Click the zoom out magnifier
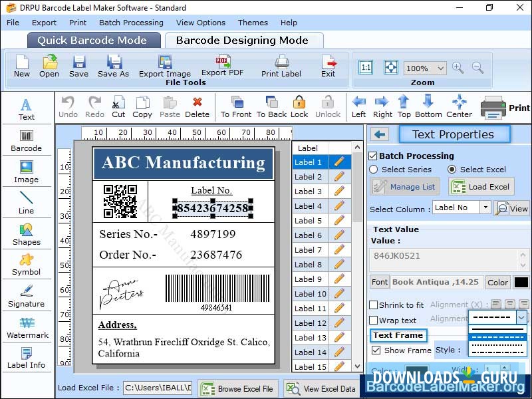 tap(477, 68)
